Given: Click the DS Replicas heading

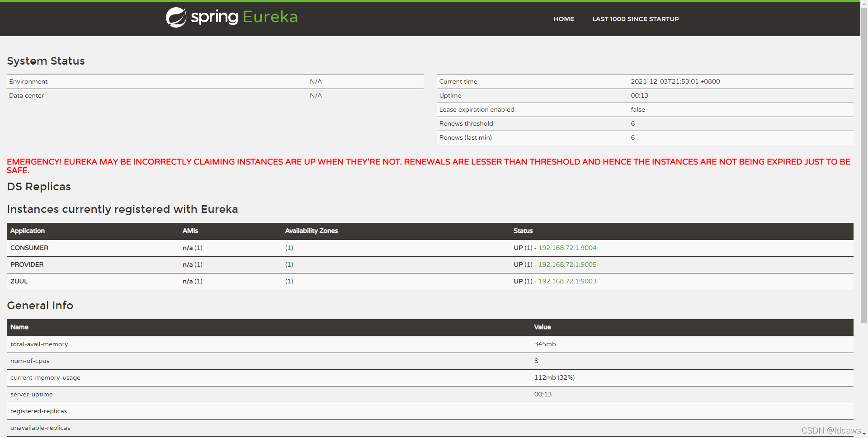Looking at the screenshot, I should click(x=39, y=187).
